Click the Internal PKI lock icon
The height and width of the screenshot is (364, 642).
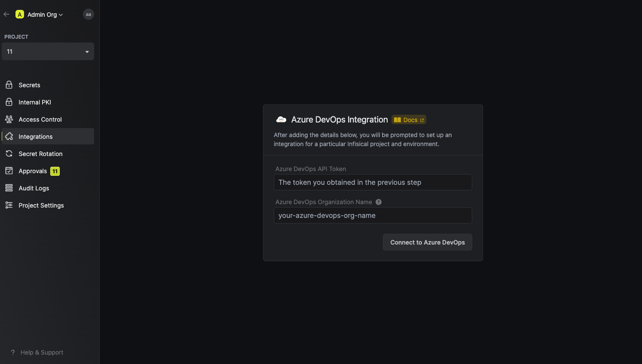(x=9, y=102)
